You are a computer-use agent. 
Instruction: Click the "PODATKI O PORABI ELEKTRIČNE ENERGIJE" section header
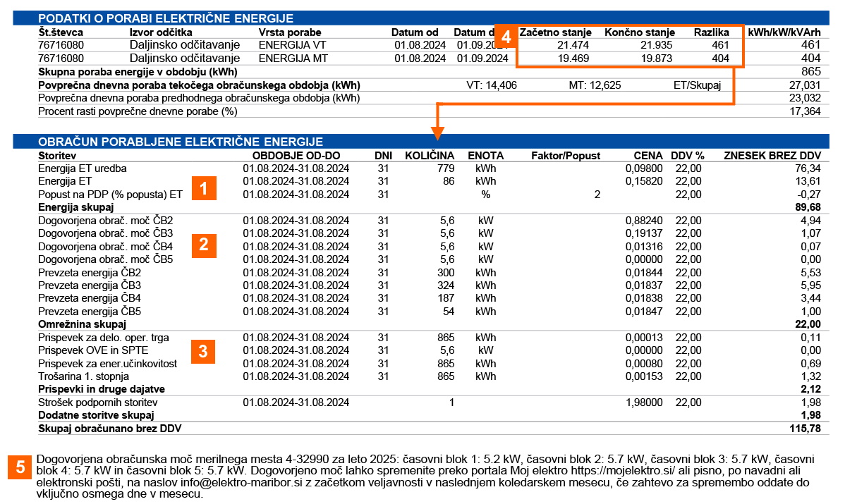[421, 18]
